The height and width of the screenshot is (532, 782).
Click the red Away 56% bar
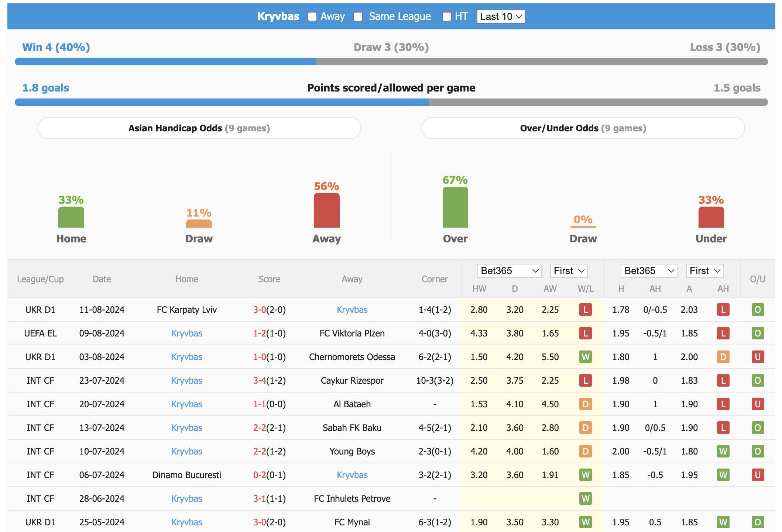(327, 210)
